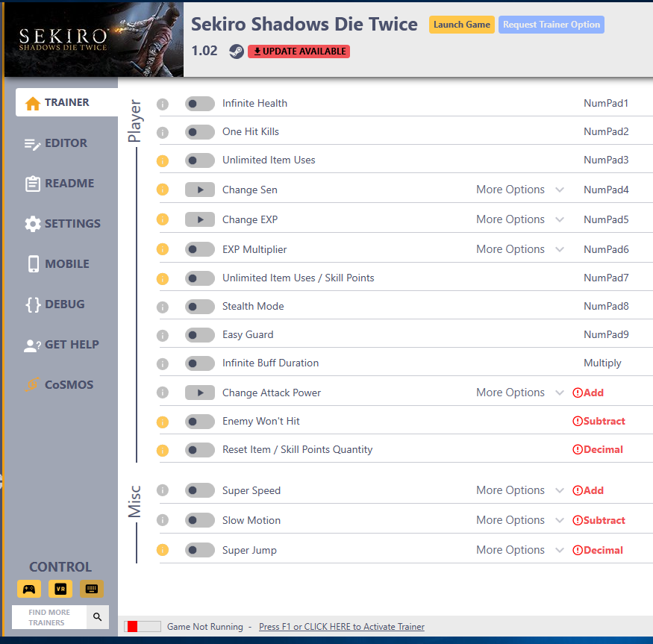This screenshot has width=653, height=644.
Task: Toggle Infinite Health on
Action: click(x=200, y=104)
